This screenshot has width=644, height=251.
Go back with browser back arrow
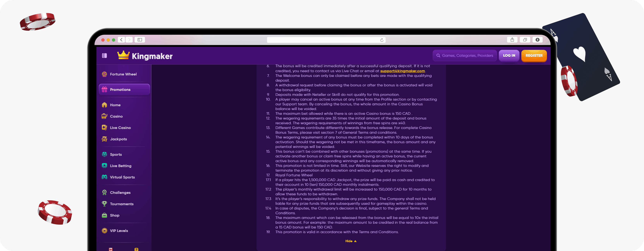tap(121, 40)
